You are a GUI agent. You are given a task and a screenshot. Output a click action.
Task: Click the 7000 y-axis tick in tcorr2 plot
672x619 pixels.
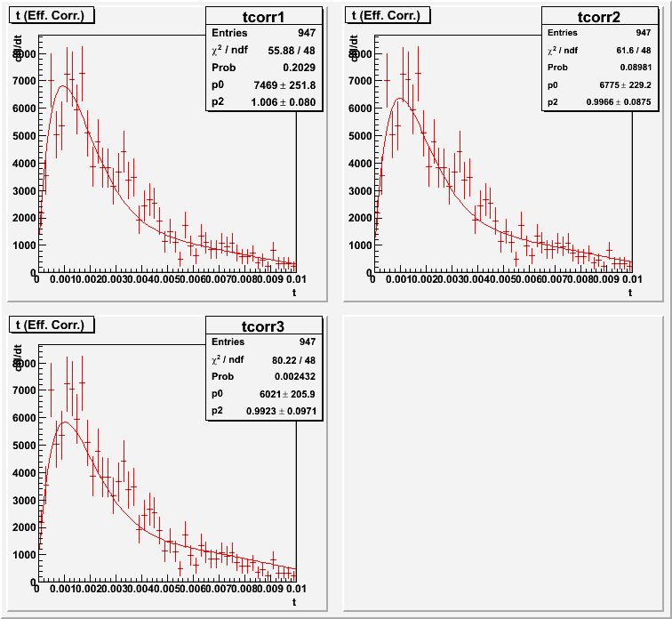coord(364,81)
